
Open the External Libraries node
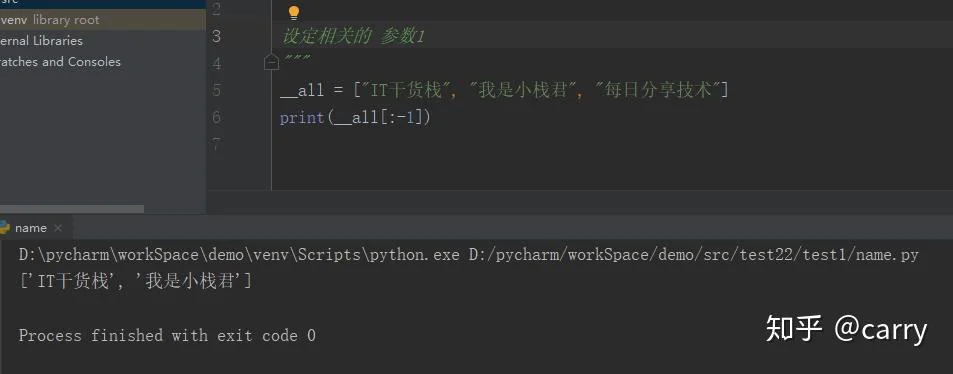tap(41, 41)
